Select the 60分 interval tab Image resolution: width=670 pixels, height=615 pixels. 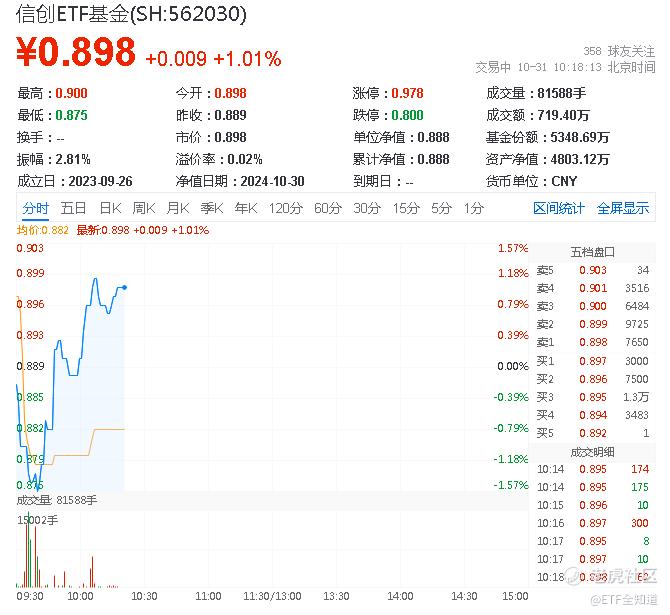(328, 208)
